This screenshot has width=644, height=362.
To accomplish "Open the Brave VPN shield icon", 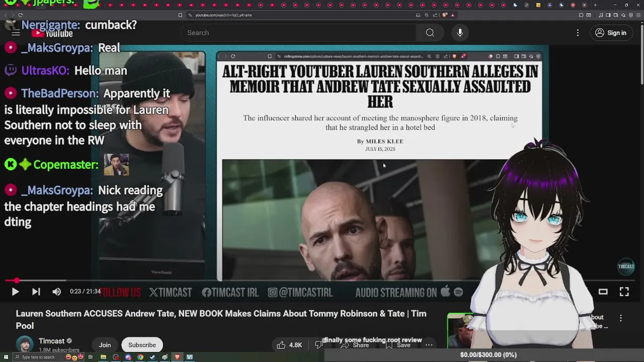I will [x=631, y=15].
